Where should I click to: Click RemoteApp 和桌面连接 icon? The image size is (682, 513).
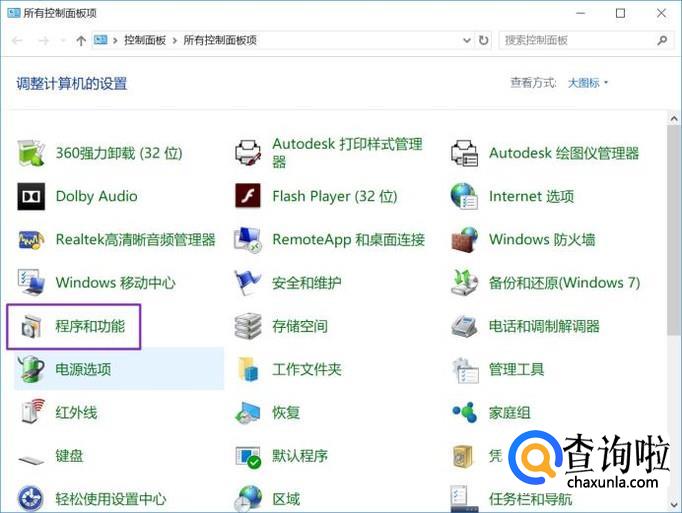click(x=248, y=240)
